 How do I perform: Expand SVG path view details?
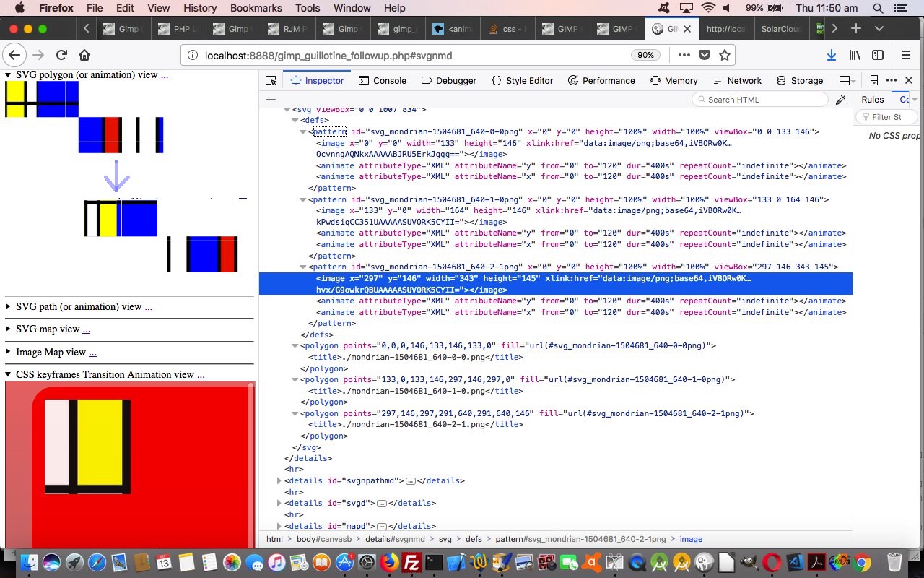tap(9, 306)
